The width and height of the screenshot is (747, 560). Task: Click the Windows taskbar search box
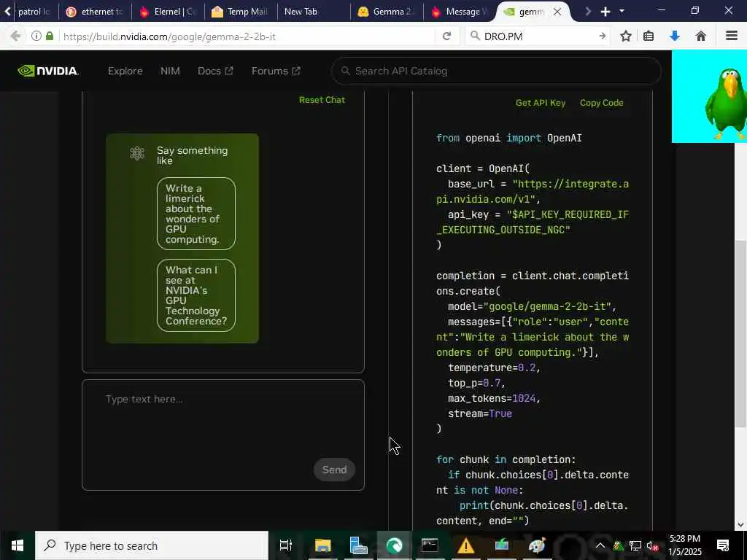coord(152,545)
